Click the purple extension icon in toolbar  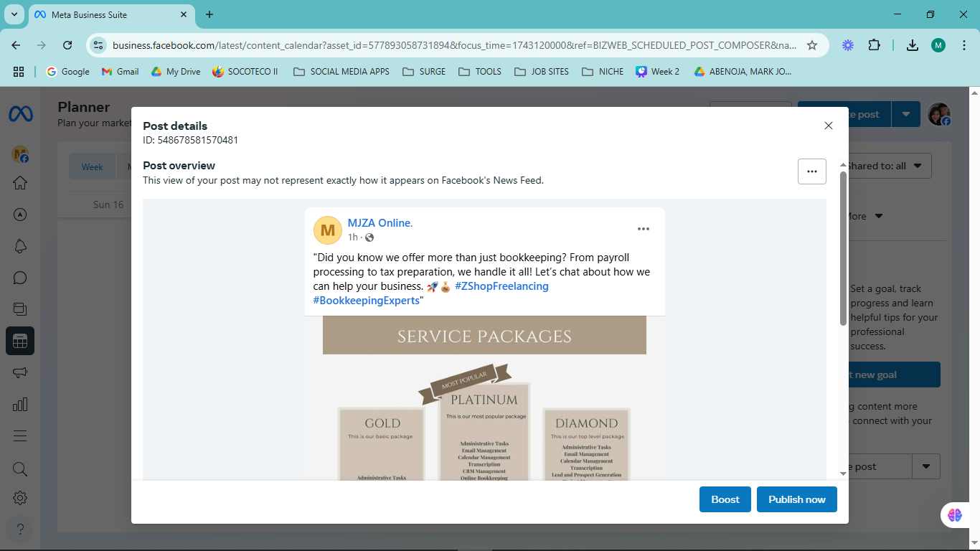point(848,45)
